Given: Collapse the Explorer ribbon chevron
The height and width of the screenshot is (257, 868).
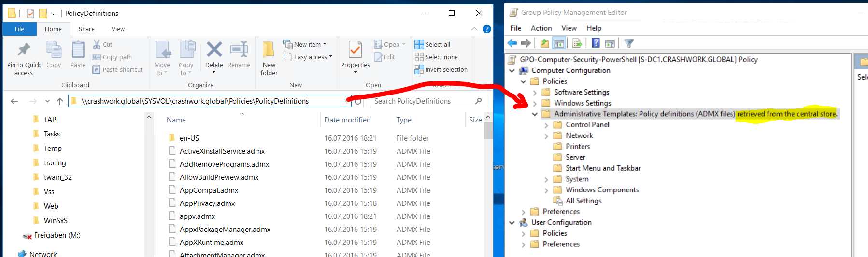Looking at the screenshot, I should click(x=474, y=29).
